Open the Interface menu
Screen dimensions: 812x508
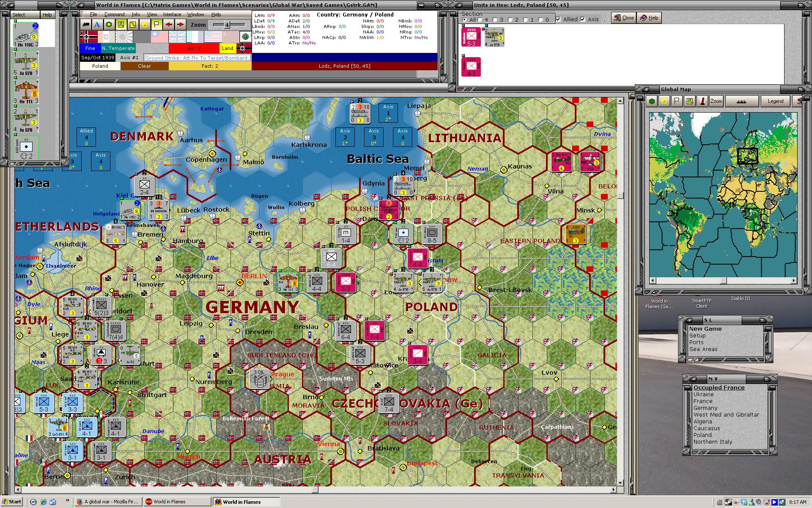(x=172, y=14)
